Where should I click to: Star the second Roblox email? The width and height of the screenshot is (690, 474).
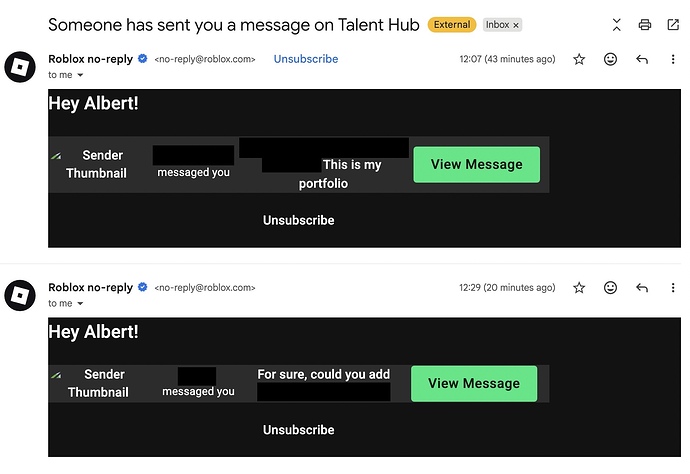tap(579, 288)
